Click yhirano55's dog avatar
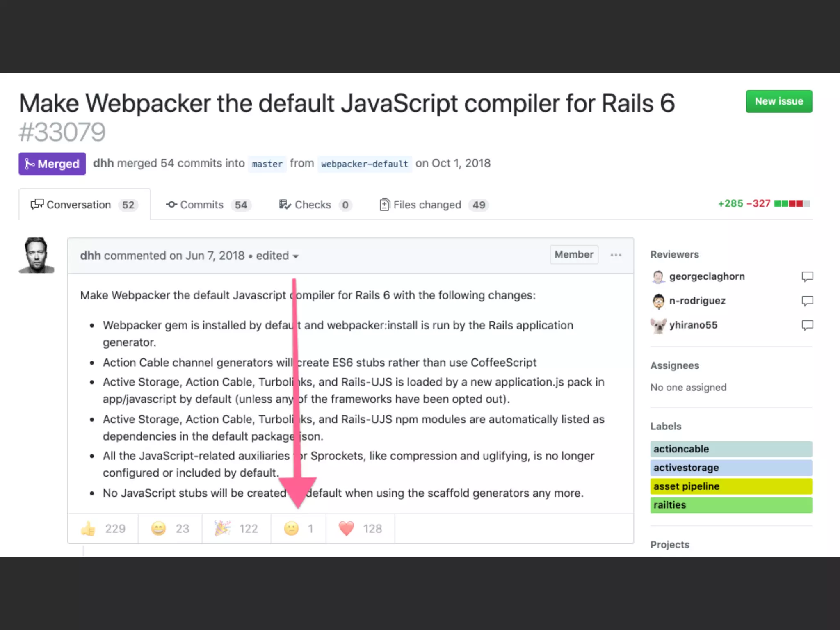 (x=658, y=326)
